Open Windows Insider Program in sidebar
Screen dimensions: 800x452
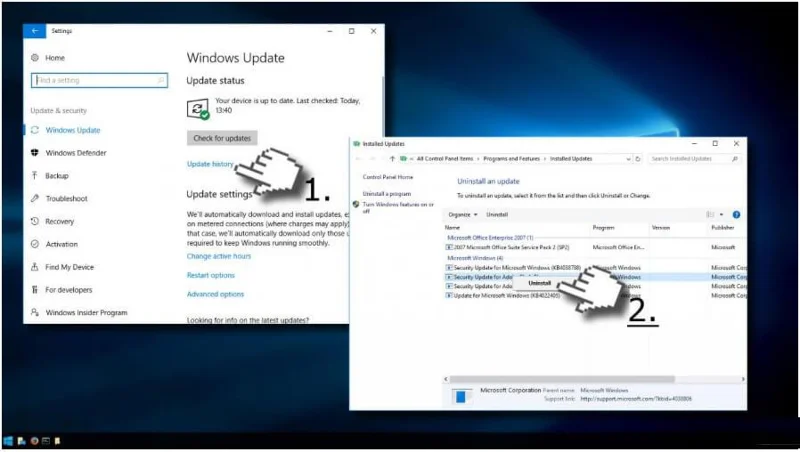pyautogui.click(x=86, y=313)
